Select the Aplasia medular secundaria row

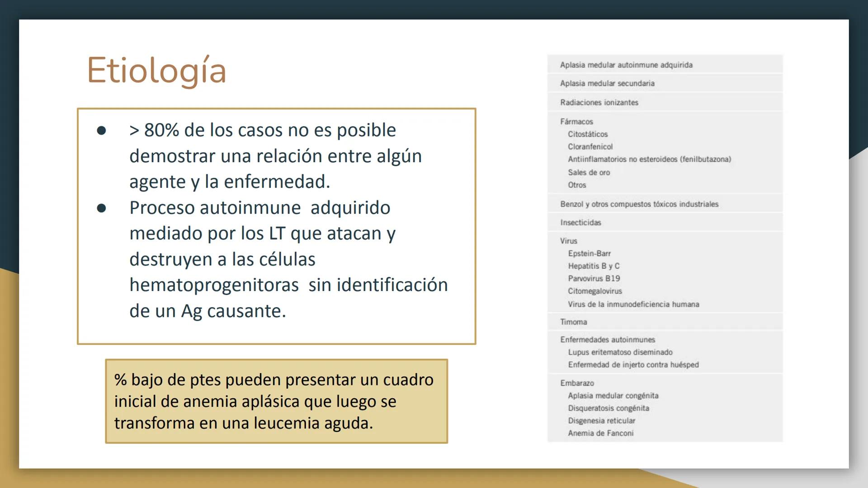point(607,84)
